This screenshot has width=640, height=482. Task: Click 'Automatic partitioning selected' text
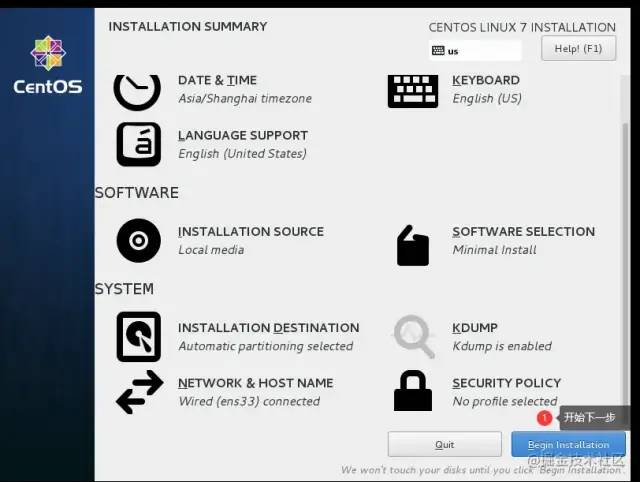pyautogui.click(x=266, y=346)
